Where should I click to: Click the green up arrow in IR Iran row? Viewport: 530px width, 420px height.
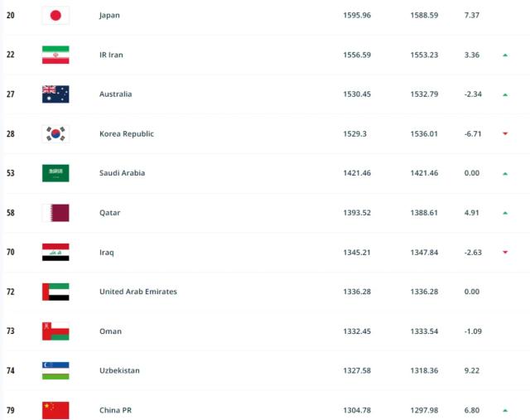(x=505, y=55)
